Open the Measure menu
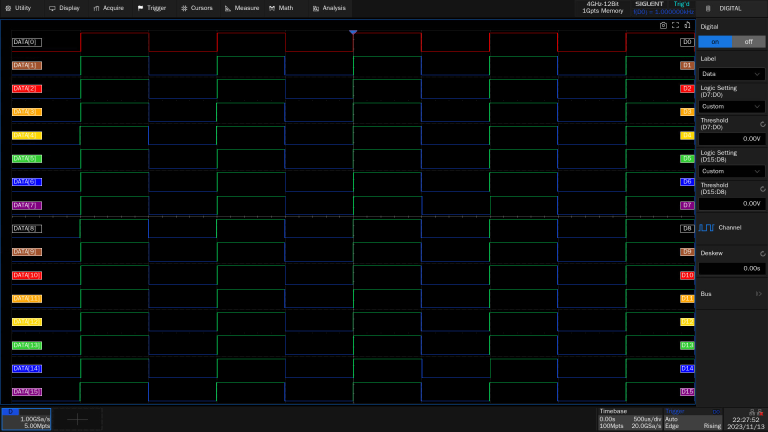This screenshot has width=768, height=432. (x=242, y=7)
